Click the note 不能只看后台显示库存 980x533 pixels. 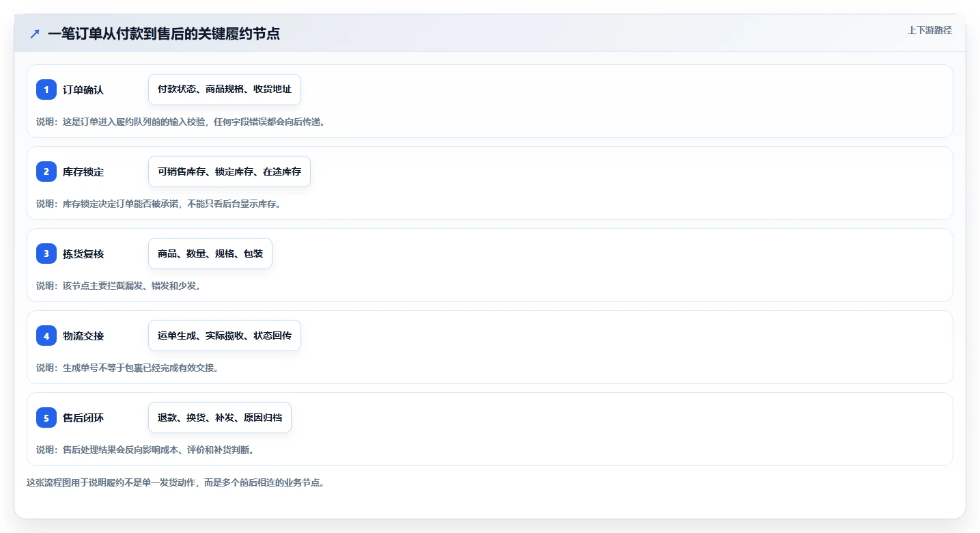[158, 204]
